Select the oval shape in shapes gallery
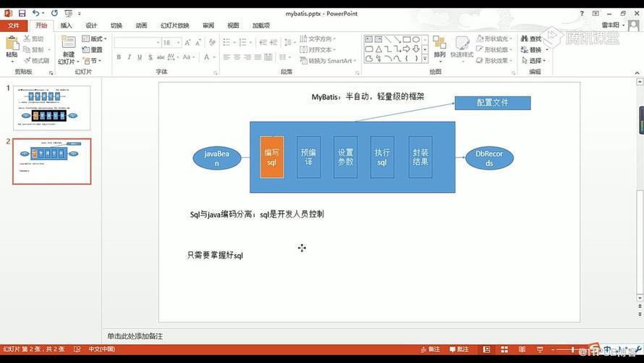The height and width of the screenshot is (363, 644). pos(417,40)
